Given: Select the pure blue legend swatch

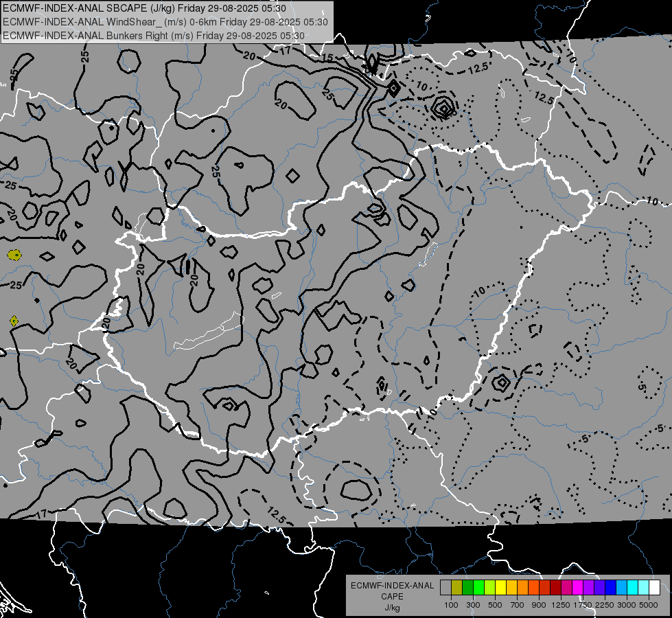Looking at the screenshot, I should point(610,588).
